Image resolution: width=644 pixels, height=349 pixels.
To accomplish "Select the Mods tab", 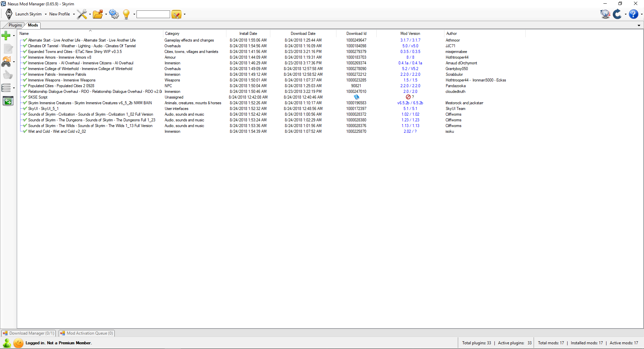I will point(33,25).
